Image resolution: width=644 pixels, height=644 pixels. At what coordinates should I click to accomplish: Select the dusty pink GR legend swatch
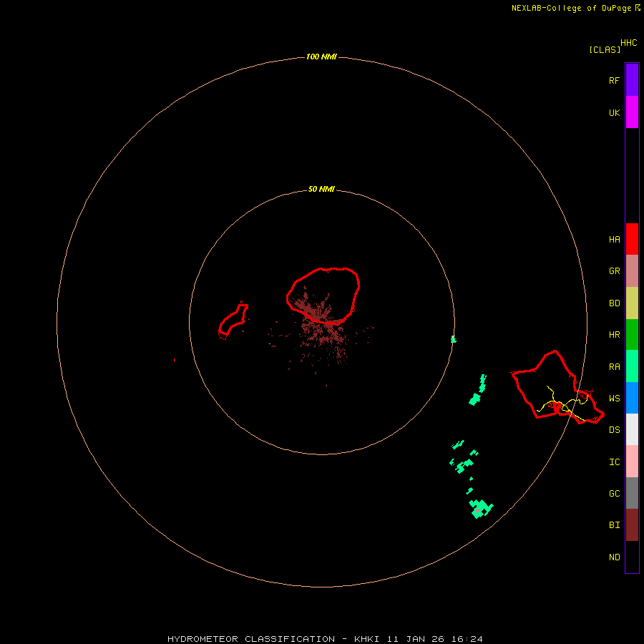[x=632, y=270]
